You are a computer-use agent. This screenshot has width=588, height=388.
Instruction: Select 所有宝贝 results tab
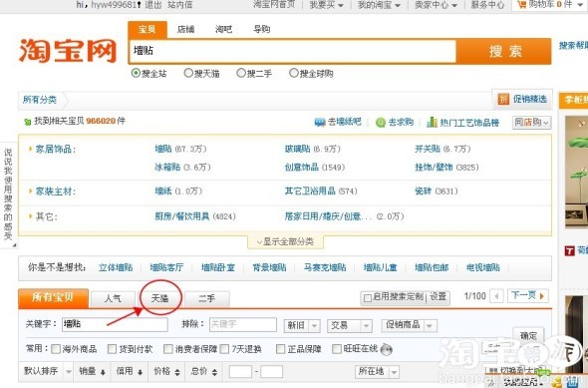point(53,298)
